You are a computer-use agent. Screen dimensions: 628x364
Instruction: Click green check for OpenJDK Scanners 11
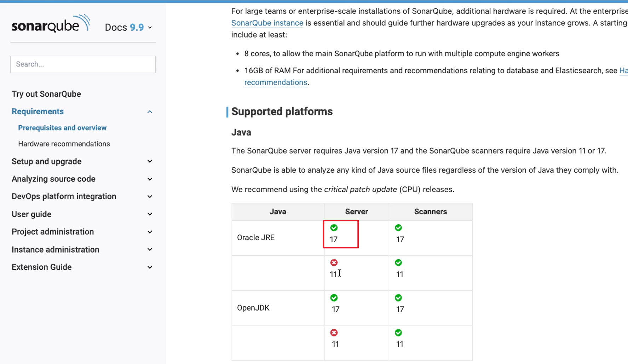tap(398, 333)
